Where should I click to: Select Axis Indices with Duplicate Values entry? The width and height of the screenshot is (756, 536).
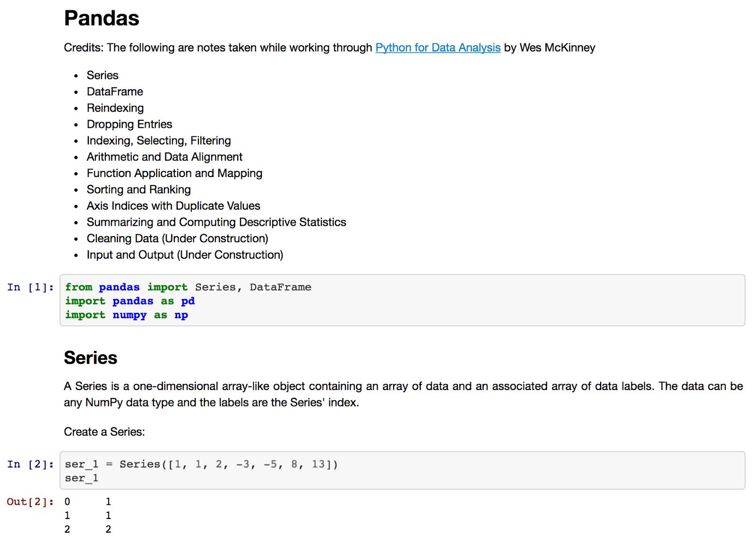click(x=173, y=206)
